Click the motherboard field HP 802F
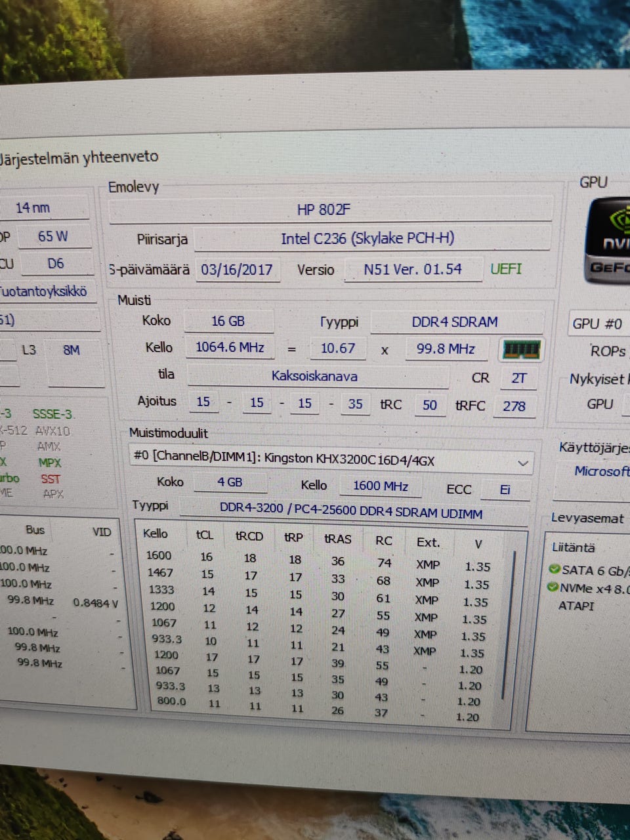Screen dimensions: 630x840 330,209
